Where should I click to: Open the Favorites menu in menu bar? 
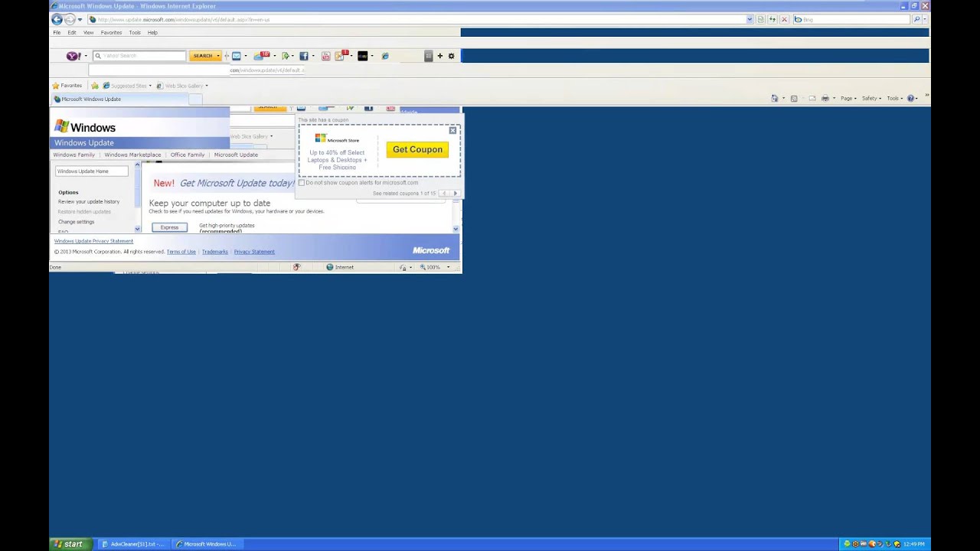pos(111,33)
